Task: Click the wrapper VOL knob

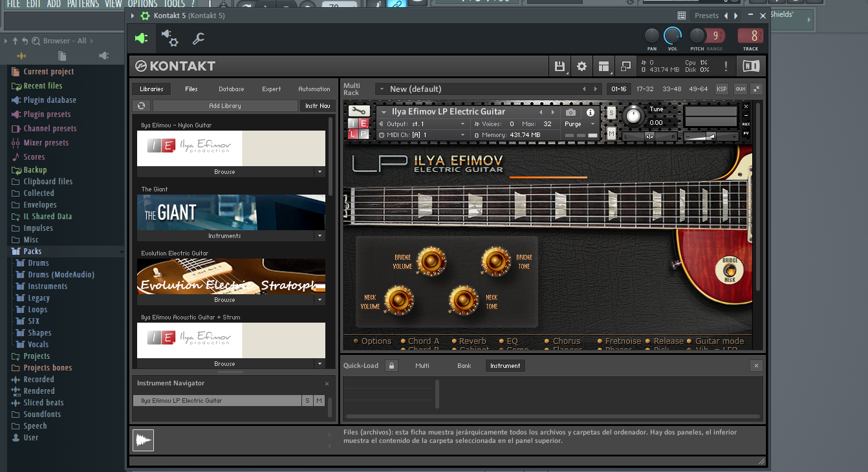Action: [673, 36]
